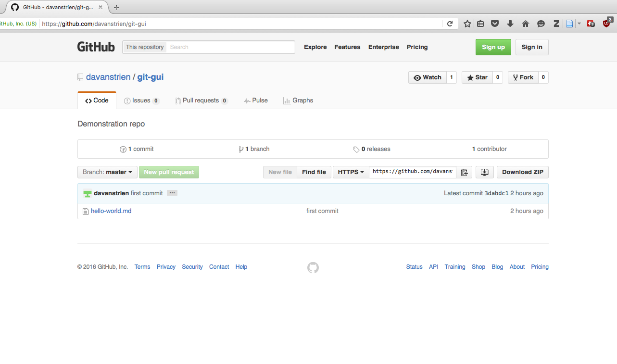
Task: Open releases via the tag icon
Action: click(356, 149)
